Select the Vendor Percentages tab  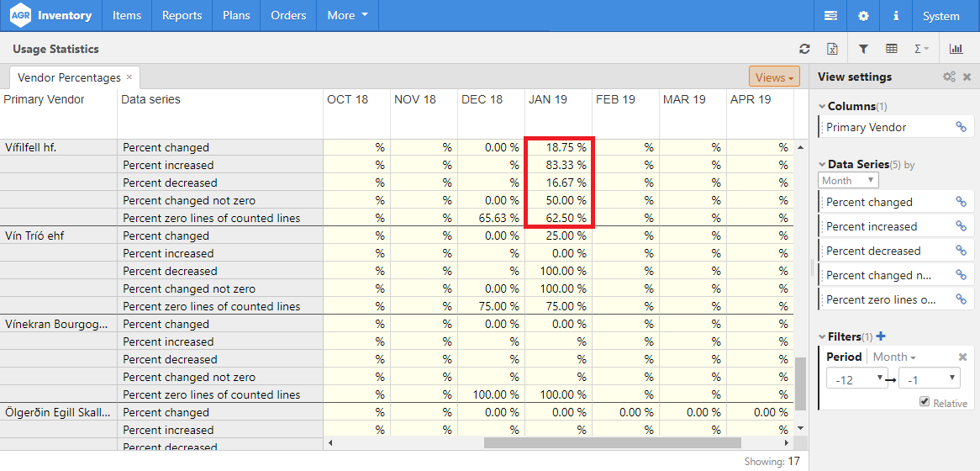tap(69, 77)
